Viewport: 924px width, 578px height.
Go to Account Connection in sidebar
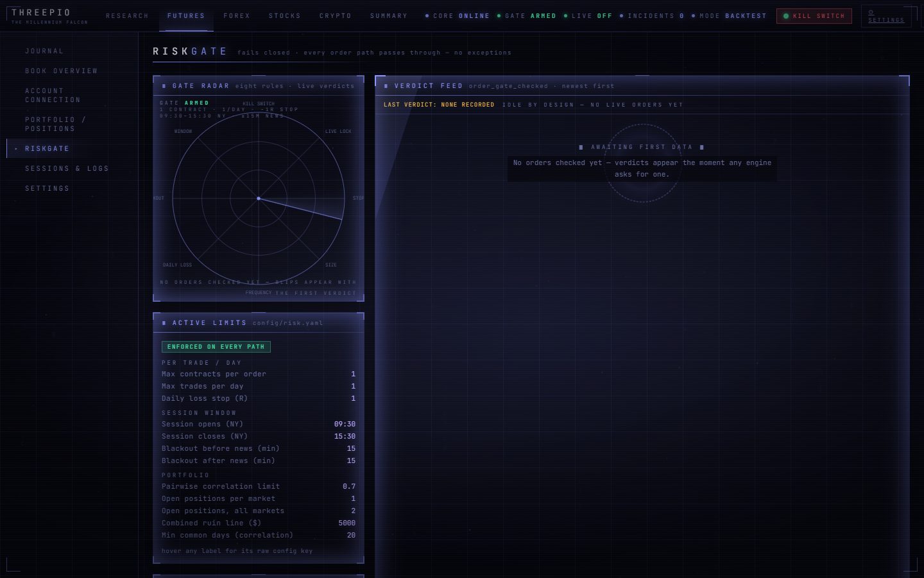[53, 95]
